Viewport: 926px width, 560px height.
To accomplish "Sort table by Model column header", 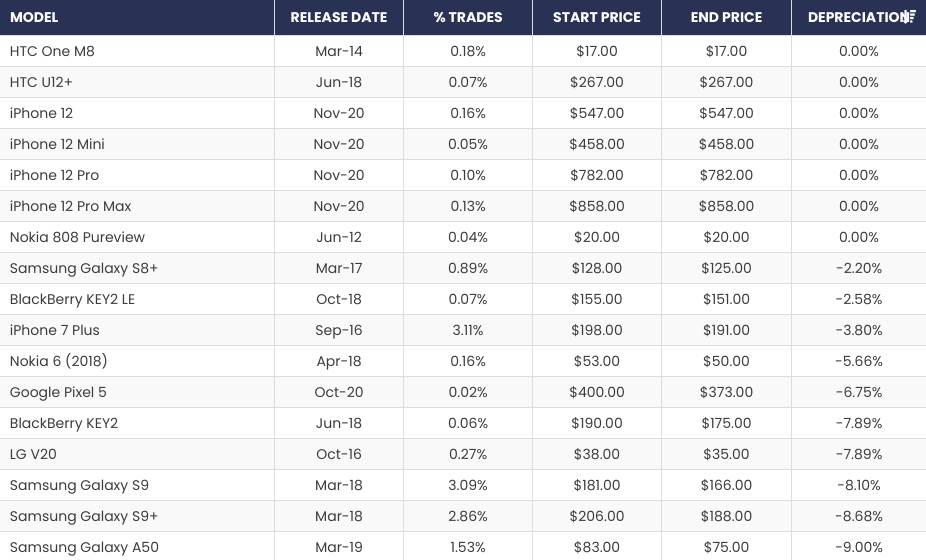I will click(x=34, y=17).
